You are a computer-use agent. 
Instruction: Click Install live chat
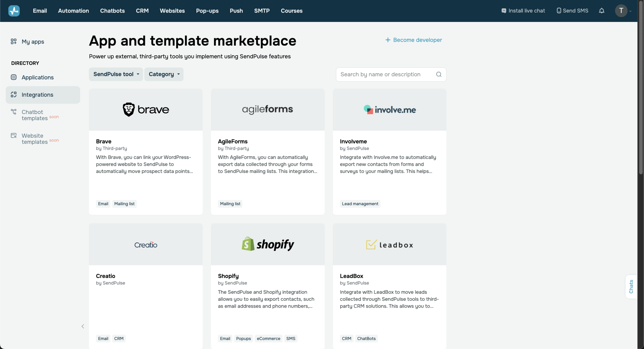tap(523, 11)
